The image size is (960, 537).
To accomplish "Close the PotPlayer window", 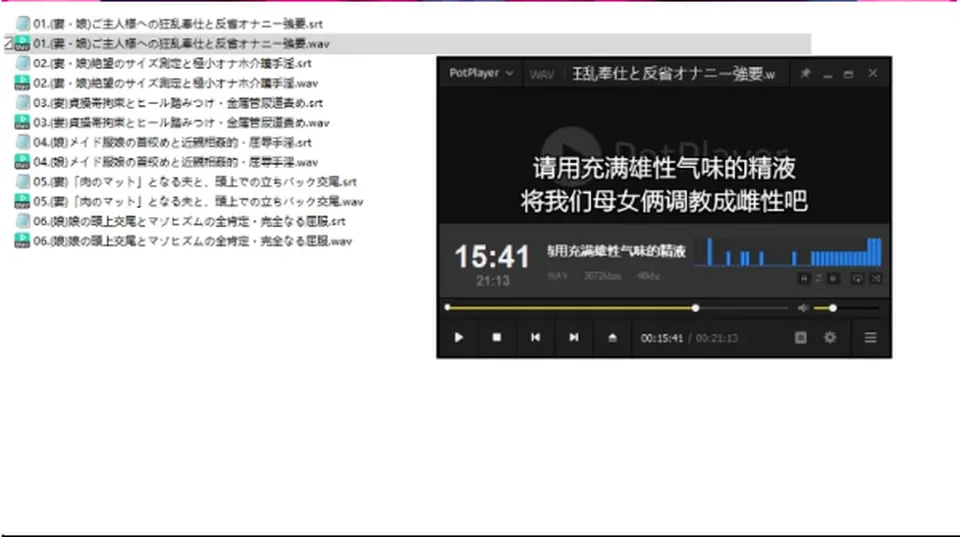I will click(x=872, y=73).
